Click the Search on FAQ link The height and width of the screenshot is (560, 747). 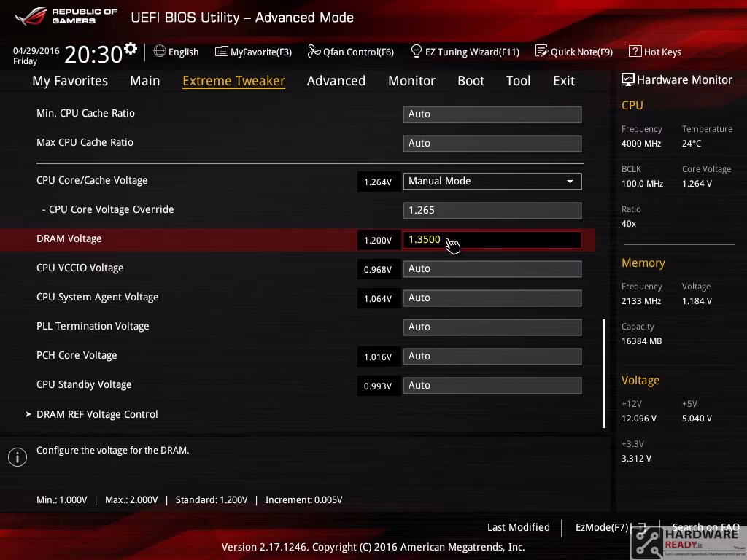[705, 527]
